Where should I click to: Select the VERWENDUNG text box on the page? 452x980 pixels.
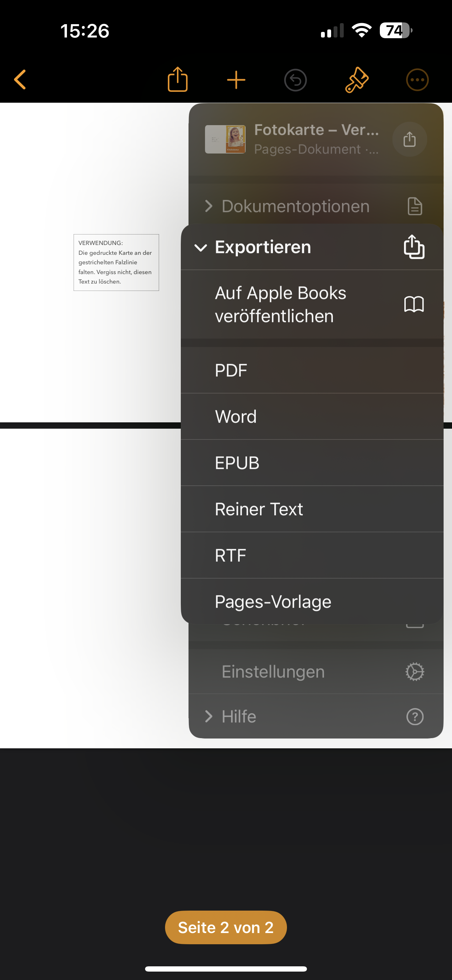coord(116,263)
